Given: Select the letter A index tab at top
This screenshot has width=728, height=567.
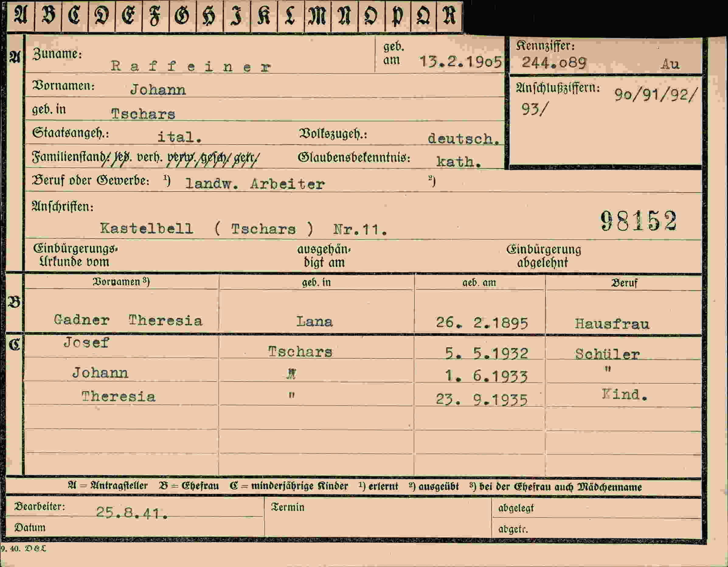Looking at the screenshot, I should [21, 17].
